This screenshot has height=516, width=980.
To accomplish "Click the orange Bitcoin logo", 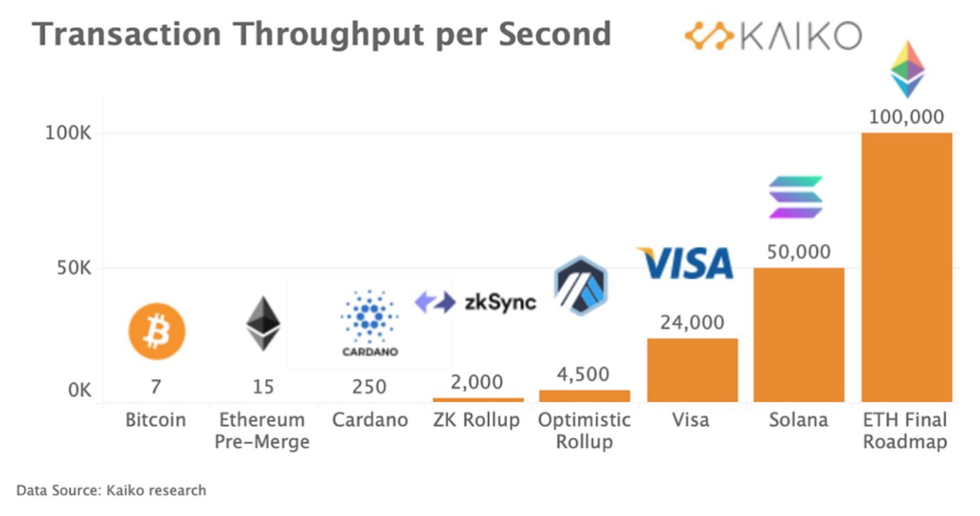I will pyautogui.click(x=157, y=332).
